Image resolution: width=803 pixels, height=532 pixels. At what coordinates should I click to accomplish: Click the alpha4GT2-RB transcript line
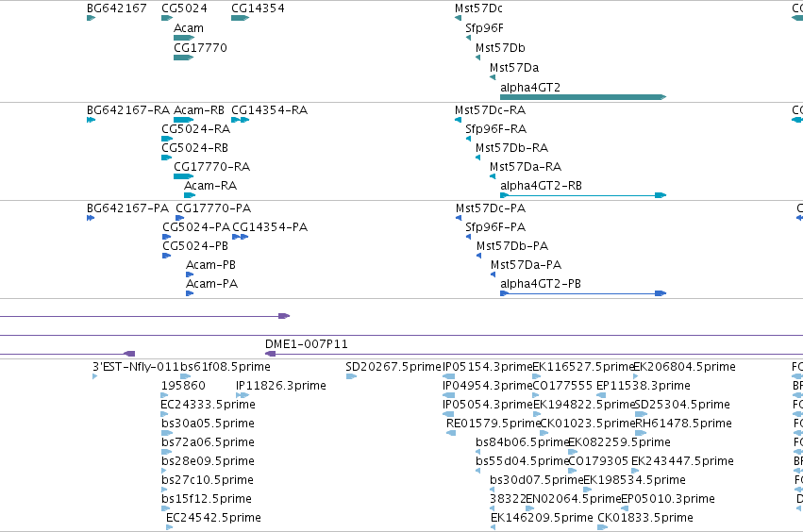point(583,195)
